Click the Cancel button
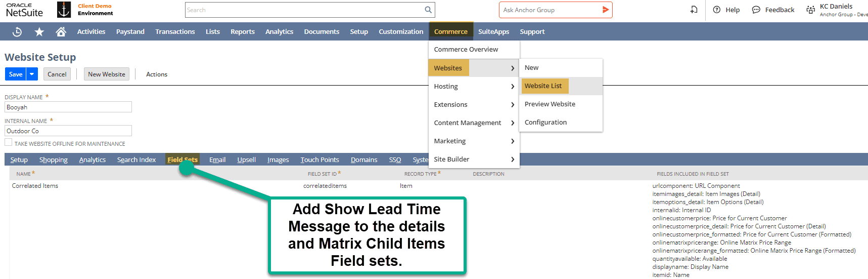Viewport: 868px width, 279px height. point(57,74)
